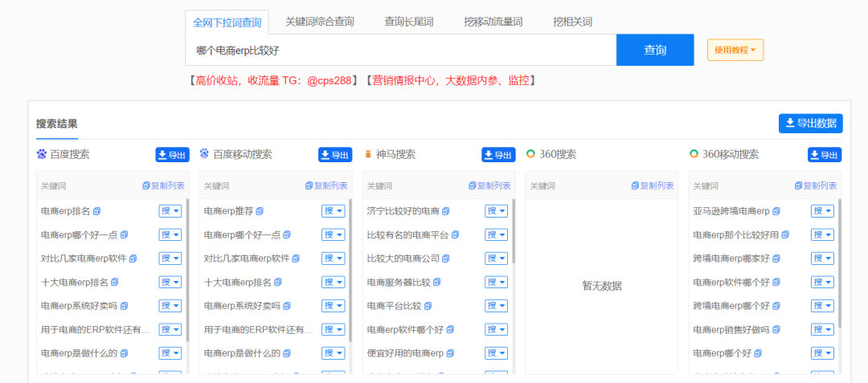
Task: Open 搜 dropdown for 亚马逊跨境电商erp
Action: coord(823,211)
